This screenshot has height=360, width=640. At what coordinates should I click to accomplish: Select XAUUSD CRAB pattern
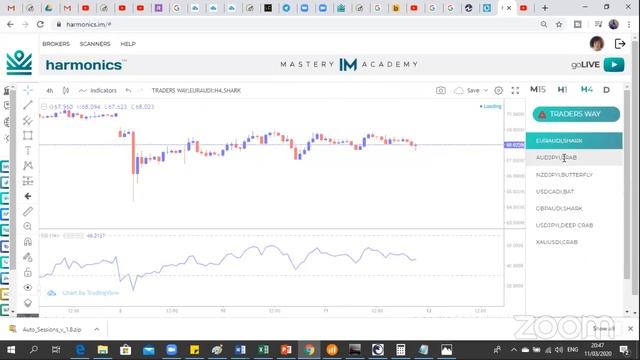574,242
